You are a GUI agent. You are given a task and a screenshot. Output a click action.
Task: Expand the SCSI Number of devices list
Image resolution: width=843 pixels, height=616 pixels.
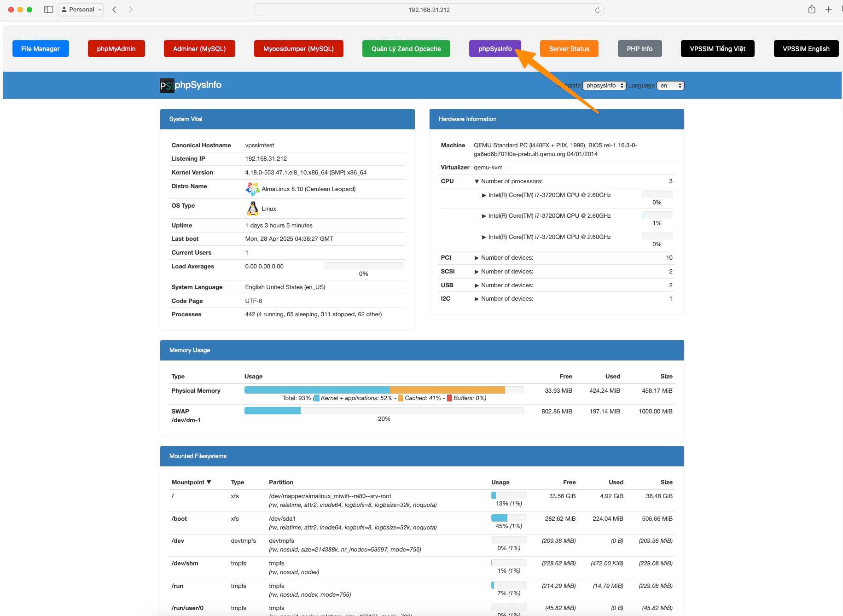[x=477, y=272]
